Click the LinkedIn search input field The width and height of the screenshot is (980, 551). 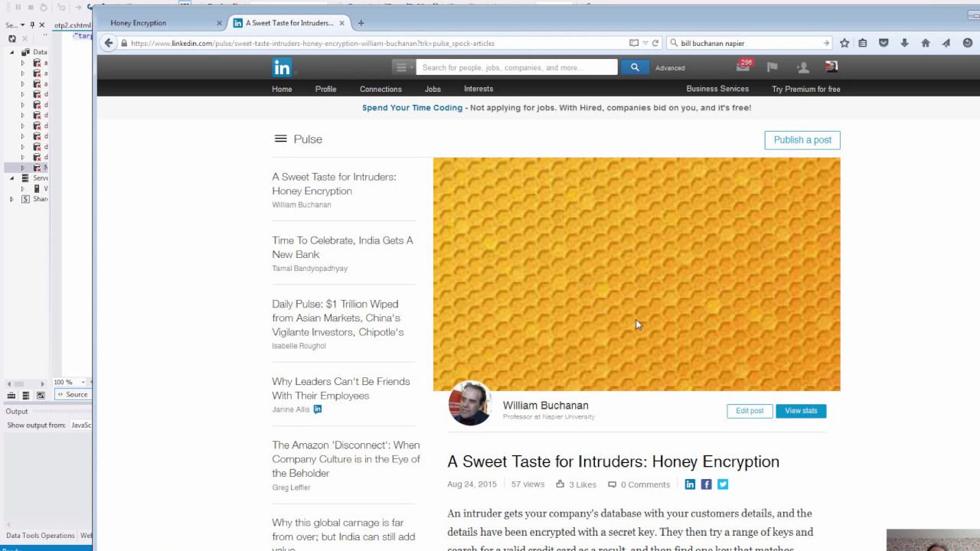coord(517,67)
